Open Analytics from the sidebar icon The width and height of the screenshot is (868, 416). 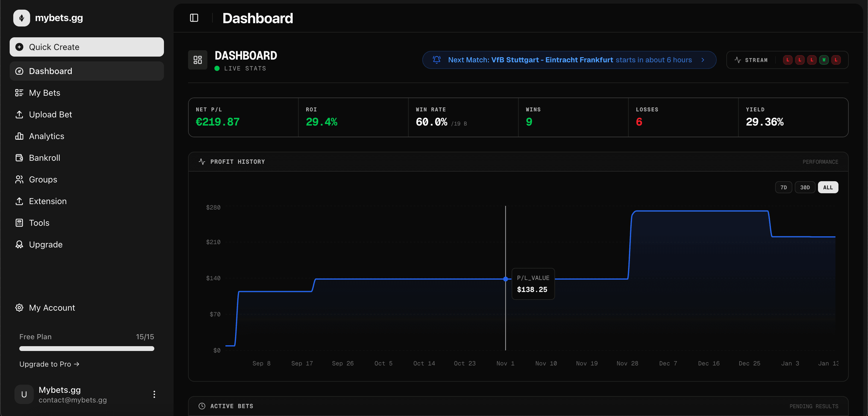pyautogui.click(x=20, y=136)
